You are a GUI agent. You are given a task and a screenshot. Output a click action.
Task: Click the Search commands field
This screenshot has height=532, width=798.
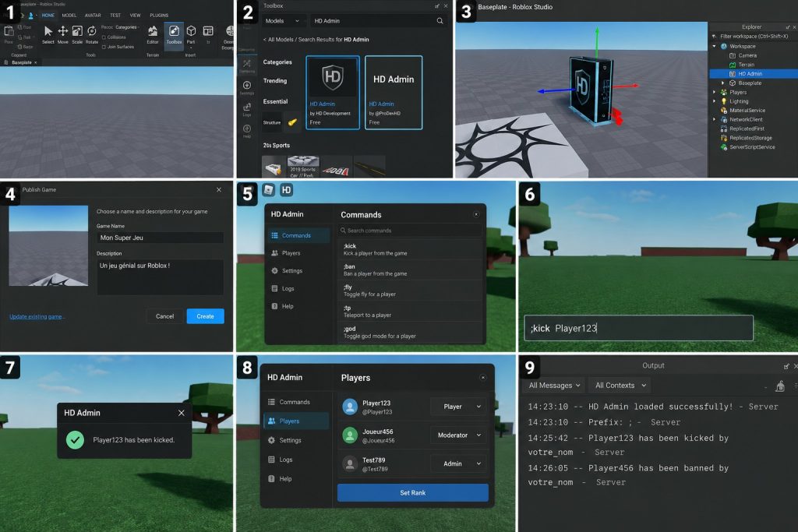(x=410, y=231)
